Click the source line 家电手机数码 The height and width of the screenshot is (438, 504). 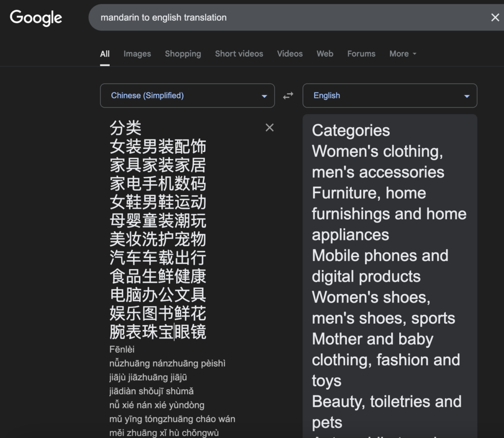pyautogui.click(x=158, y=184)
